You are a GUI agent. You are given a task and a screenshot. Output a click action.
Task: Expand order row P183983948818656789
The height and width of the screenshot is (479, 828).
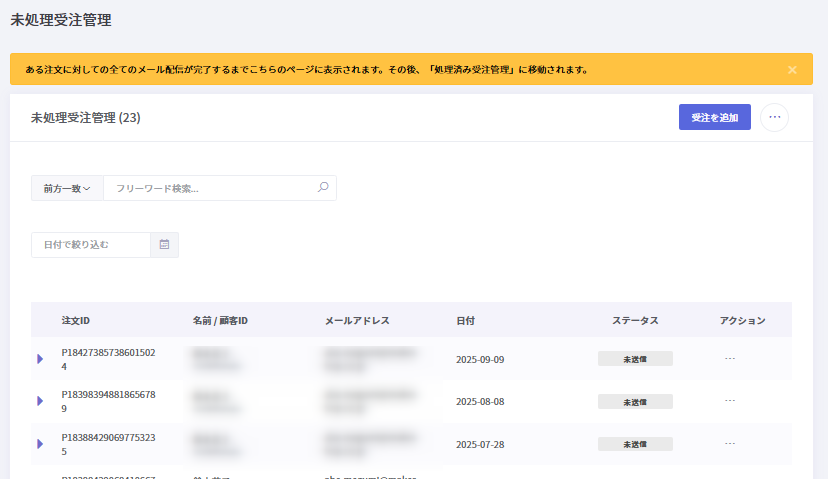click(40, 401)
